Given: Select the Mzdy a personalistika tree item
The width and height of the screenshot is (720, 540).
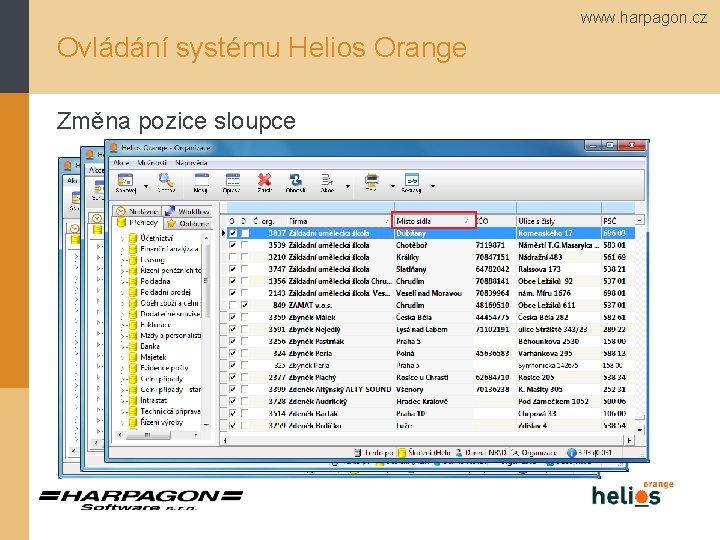Looking at the screenshot, I should [x=170, y=336].
